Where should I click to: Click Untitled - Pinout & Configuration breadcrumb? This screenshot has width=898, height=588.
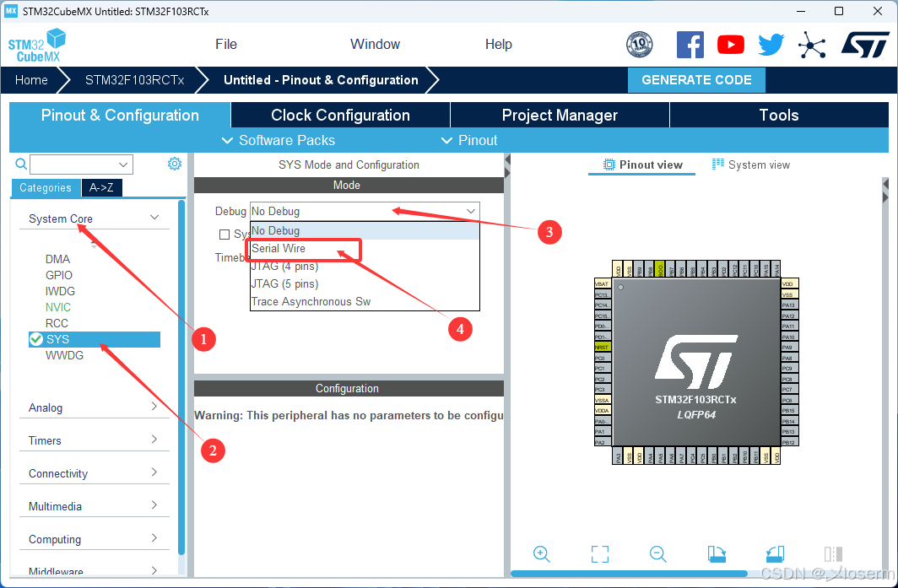tap(321, 80)
